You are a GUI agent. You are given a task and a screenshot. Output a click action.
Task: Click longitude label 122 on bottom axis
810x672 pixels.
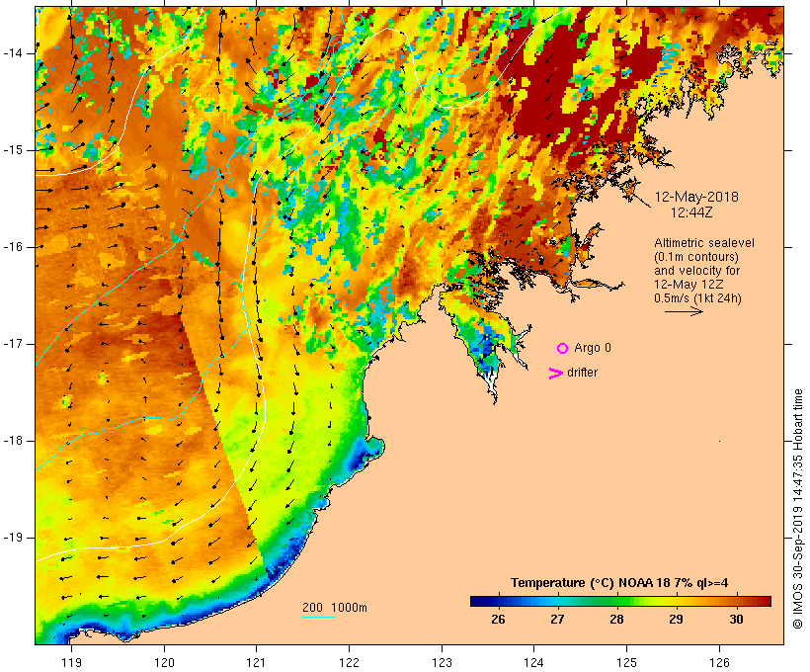(350, 663)
